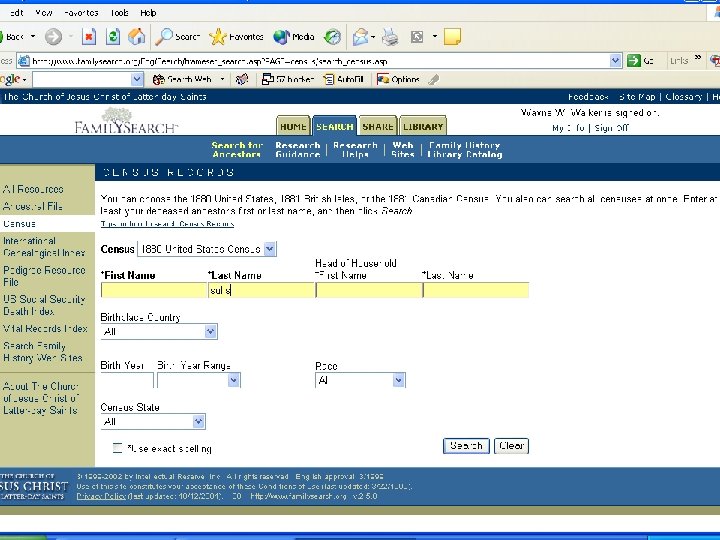This screenshot has height=540, width=720.
Task: Open the Media toolbar button
Action: click(x=293, y=37)
